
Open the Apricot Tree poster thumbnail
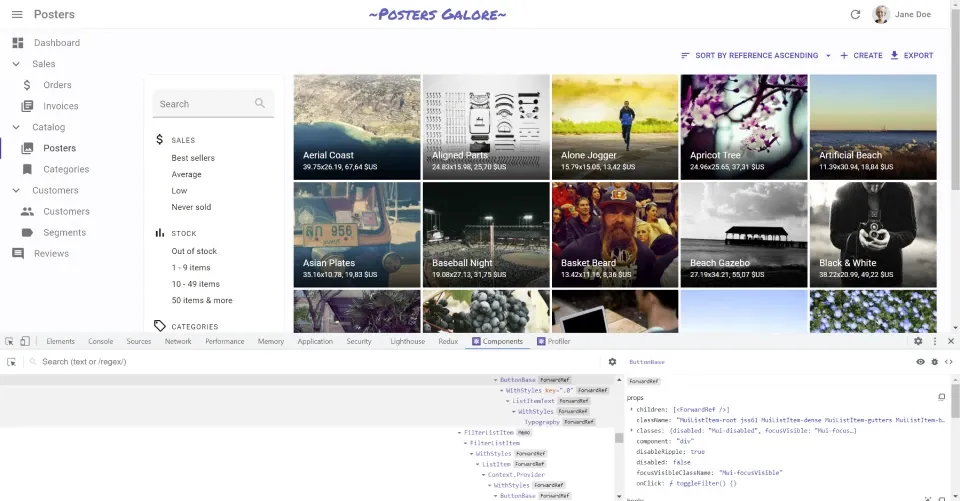(x=744, y=127)
